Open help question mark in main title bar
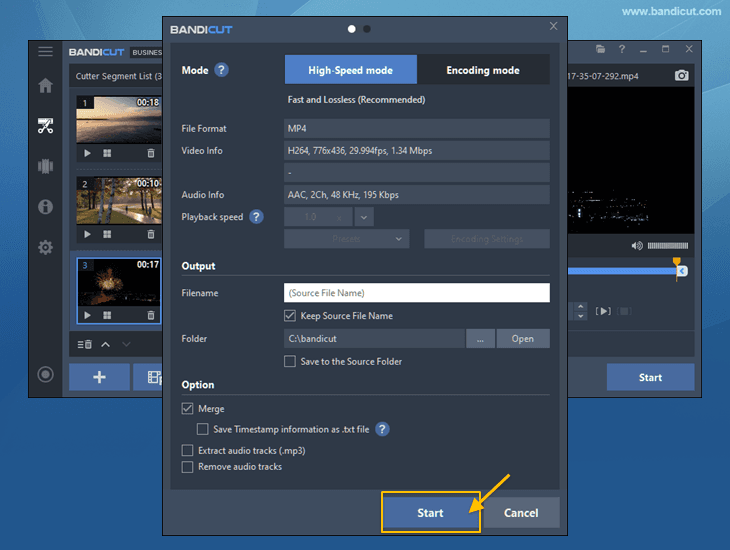The height and width of the screenshot is (550, 730). 622,49
